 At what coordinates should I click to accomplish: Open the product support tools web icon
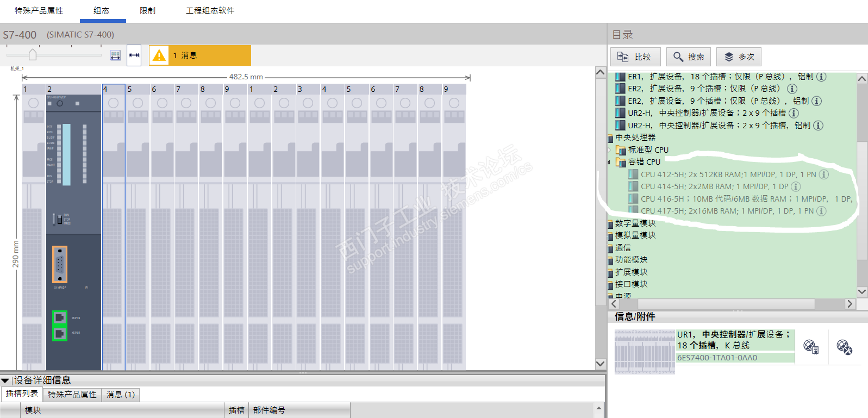click(845, 347)
